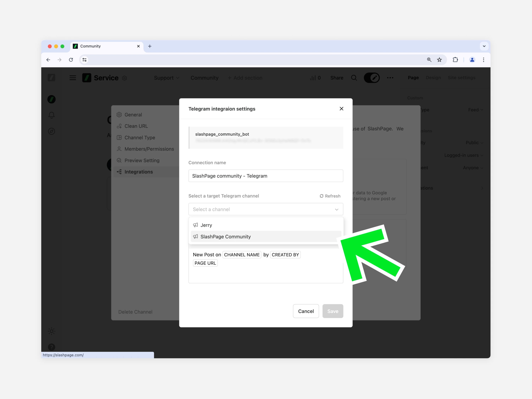Click Refresh to reload Telegram channels
Image resolution: width=532 pixels, height=399 pixels.
tap(330, 196)
